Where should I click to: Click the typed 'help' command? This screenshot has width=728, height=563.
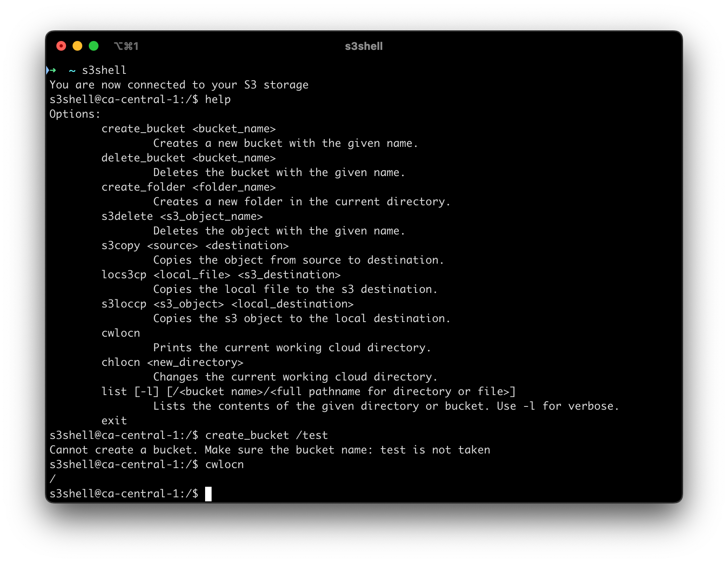tap(218, 99)
